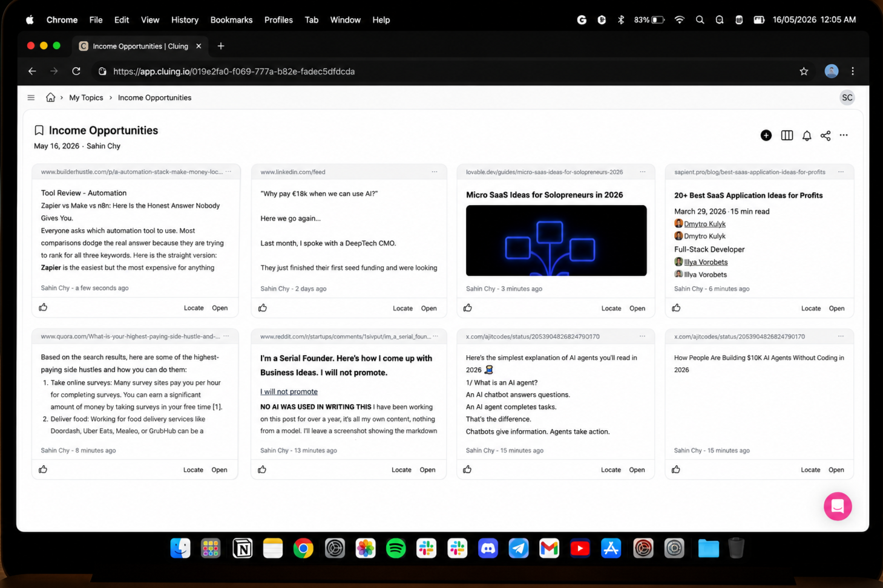Screen dimensions: 883x588
Task: Open ellipsis menu on quora.com card
Action: click(x=226, y=336)
